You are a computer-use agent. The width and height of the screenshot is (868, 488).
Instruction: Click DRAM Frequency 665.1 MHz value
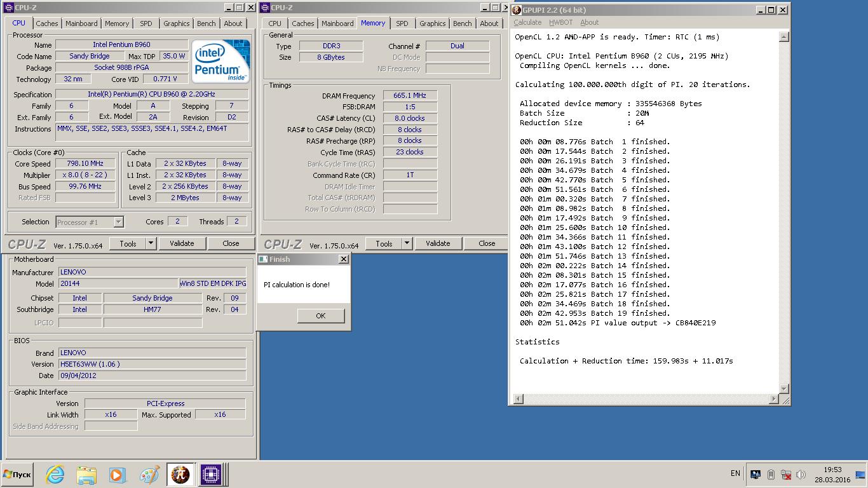coord(410,95)
